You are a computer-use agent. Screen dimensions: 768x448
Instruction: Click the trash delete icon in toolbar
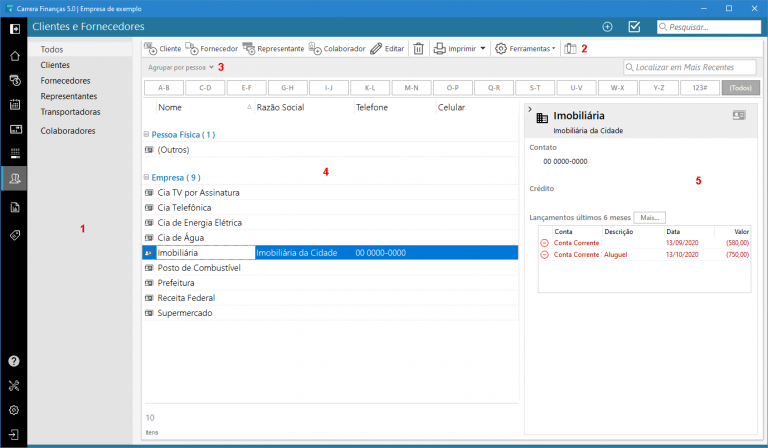[419, 48]
